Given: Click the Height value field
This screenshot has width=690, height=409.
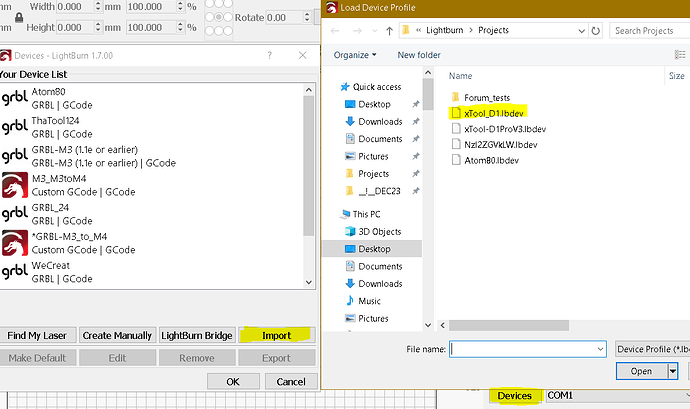Looking at the screenshot, I should click(x=75, y=27).
